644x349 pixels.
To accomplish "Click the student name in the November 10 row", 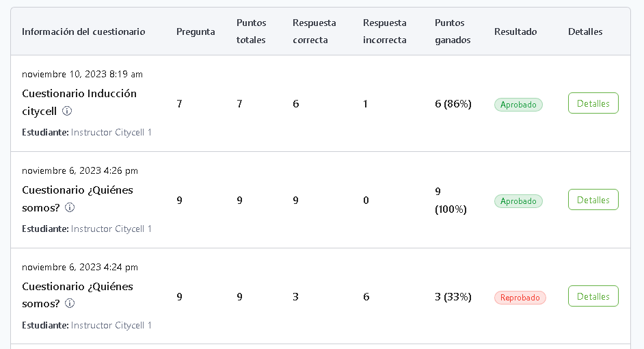I will tap(111, 132).
